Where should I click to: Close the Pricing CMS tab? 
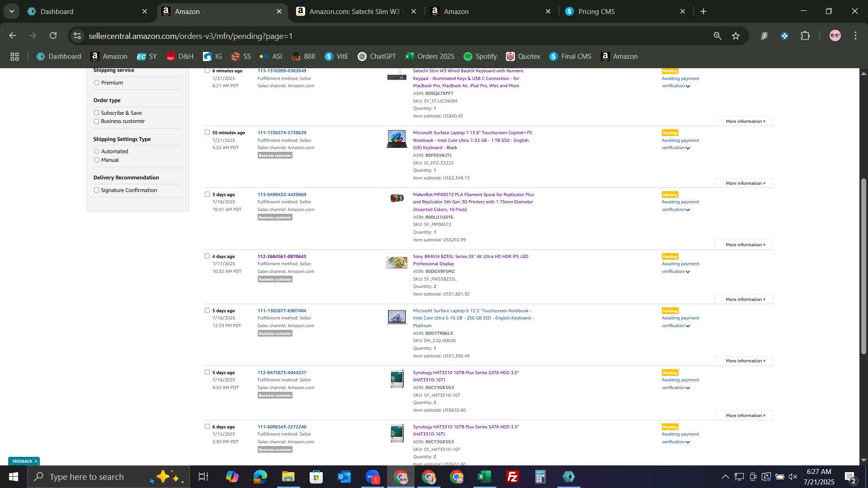coord(683,11)
